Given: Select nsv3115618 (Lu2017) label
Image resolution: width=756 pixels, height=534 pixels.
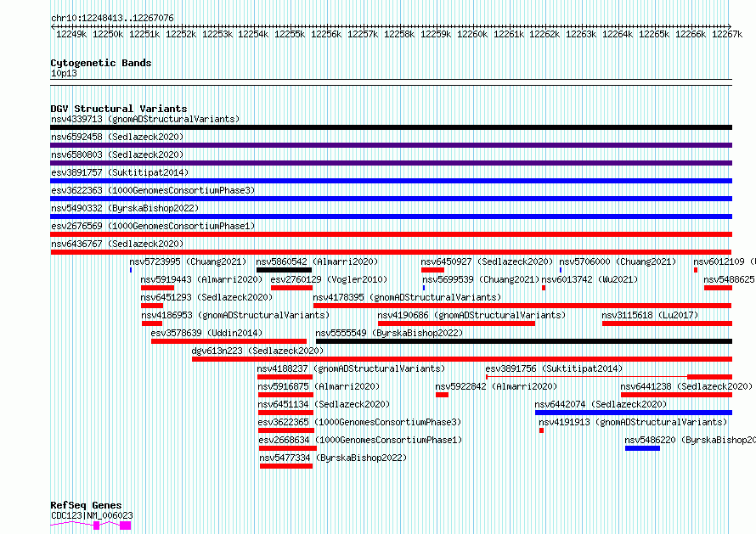Looking at the screenshot, I should coord(650,315).
